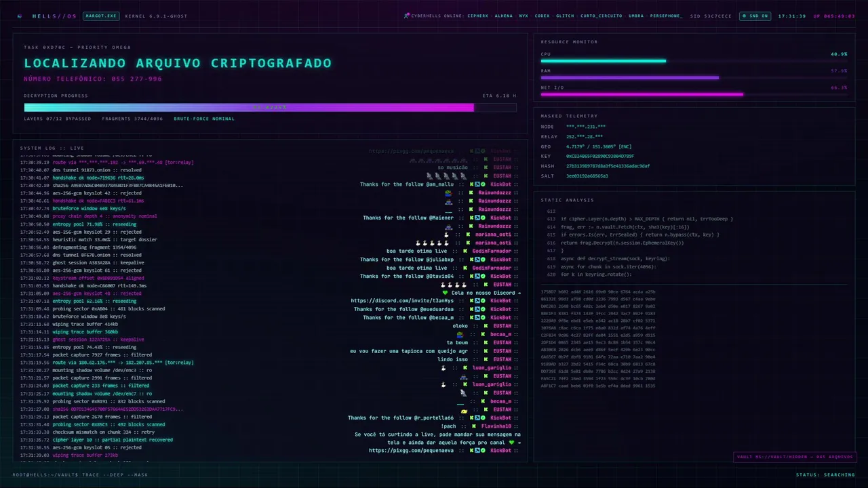Screen dimensions: 868x488
Task: Select CIPHERX in the online users list
Action: (x=477, y=16)
